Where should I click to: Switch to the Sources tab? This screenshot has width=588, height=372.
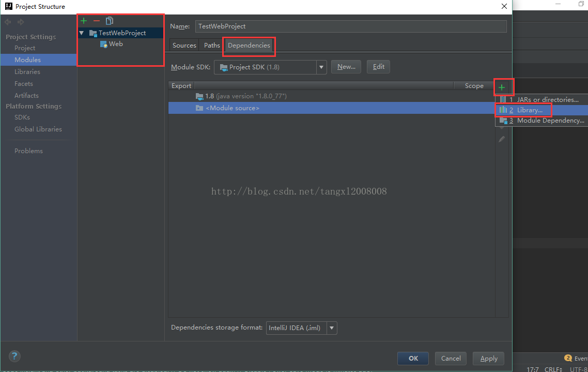click(x=184, y=46)
